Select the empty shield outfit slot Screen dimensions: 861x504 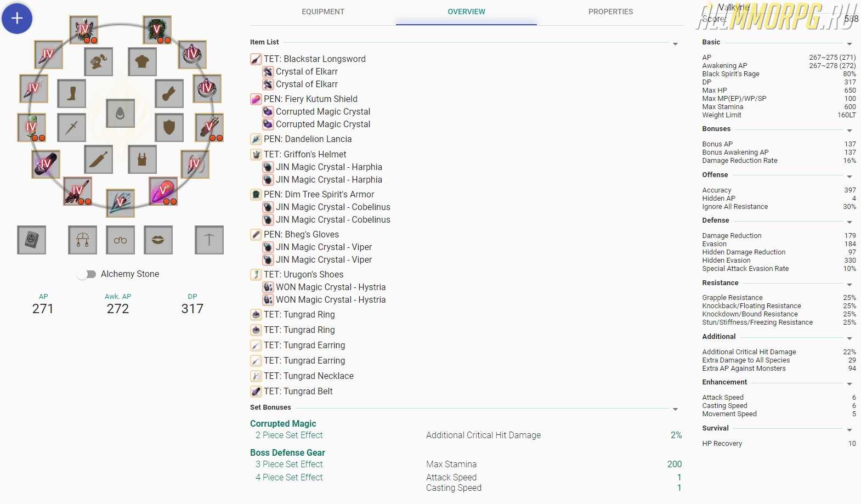169,128
